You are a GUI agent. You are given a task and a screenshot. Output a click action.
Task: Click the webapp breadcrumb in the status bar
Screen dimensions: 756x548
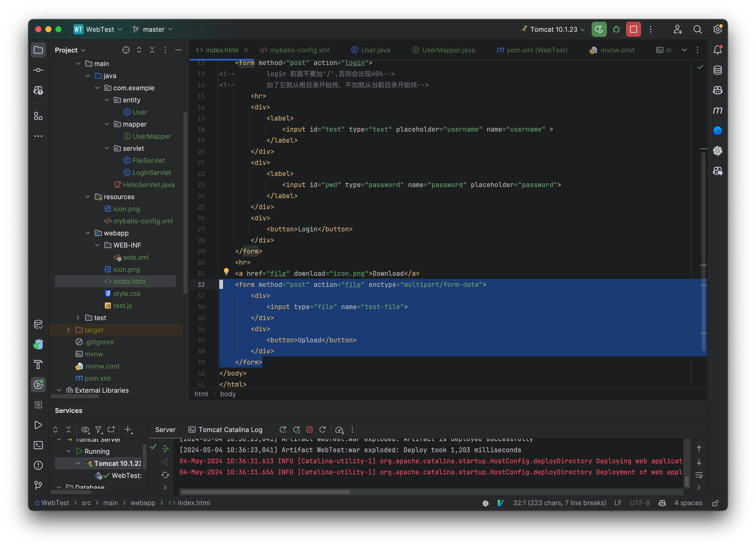click(x=143, y=503)
